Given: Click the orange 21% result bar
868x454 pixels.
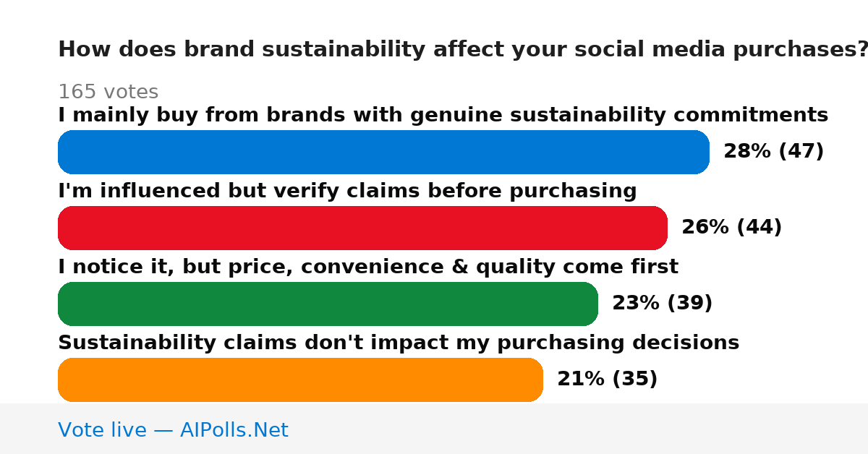Looking at the screenshot, I should tap(300, 380).
